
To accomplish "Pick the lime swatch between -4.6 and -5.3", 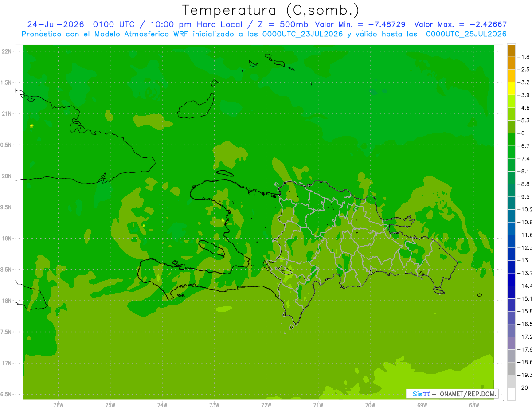I will [x=511, y=114].
